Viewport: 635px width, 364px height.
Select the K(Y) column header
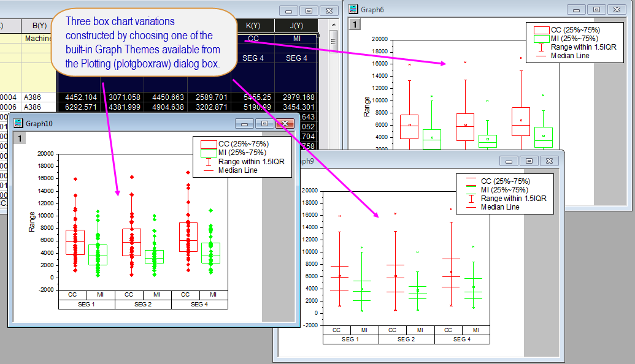(x=253, y=25)
